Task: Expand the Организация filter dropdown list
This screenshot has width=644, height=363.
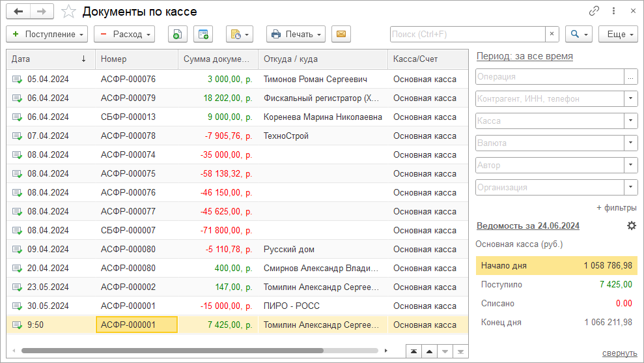Action: coord(630,187)
